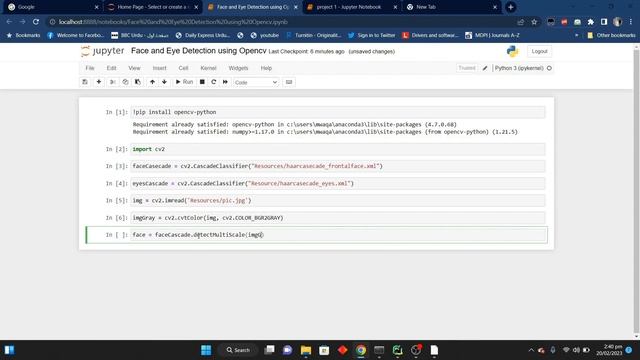Image resolution: width=640 pixels, height=360 pixels.
Task: Switch to project 1 Jupyter Notebook tab
Action: (353, 7)
